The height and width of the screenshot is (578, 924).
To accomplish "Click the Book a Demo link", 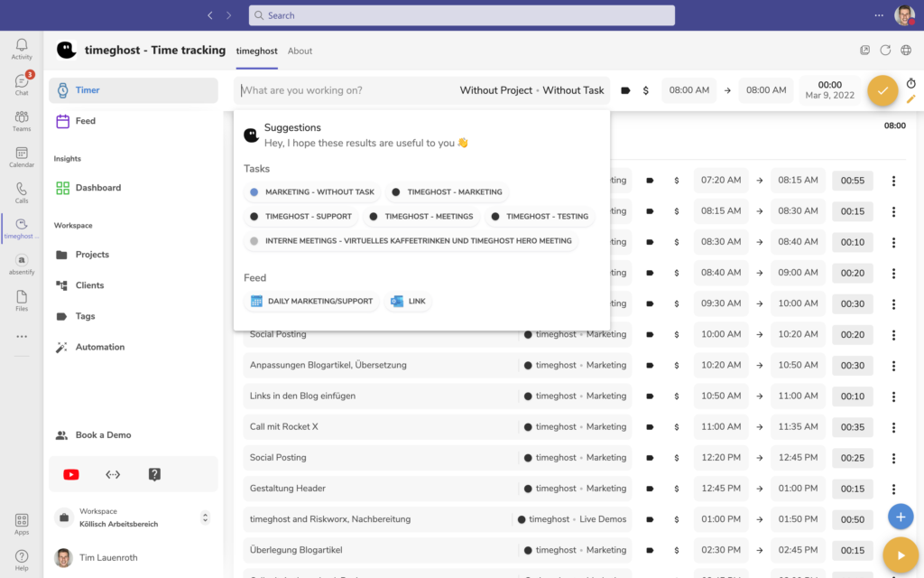I will pos(103,435).
